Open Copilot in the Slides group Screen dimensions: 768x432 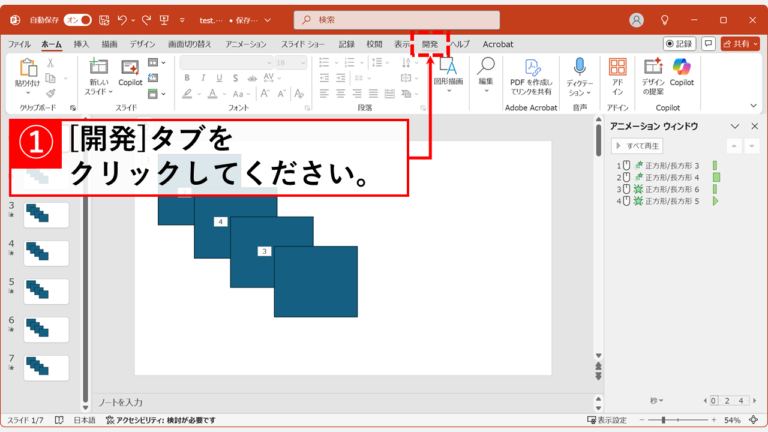130,73
